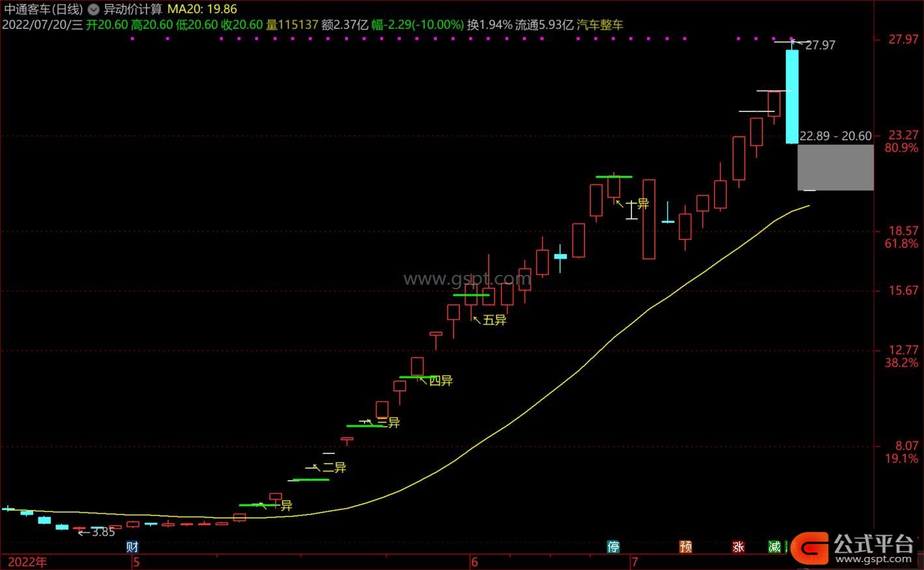Screen dimensions: 924x570
Task: Open the 预 forecast event marker
Action: 686,547
